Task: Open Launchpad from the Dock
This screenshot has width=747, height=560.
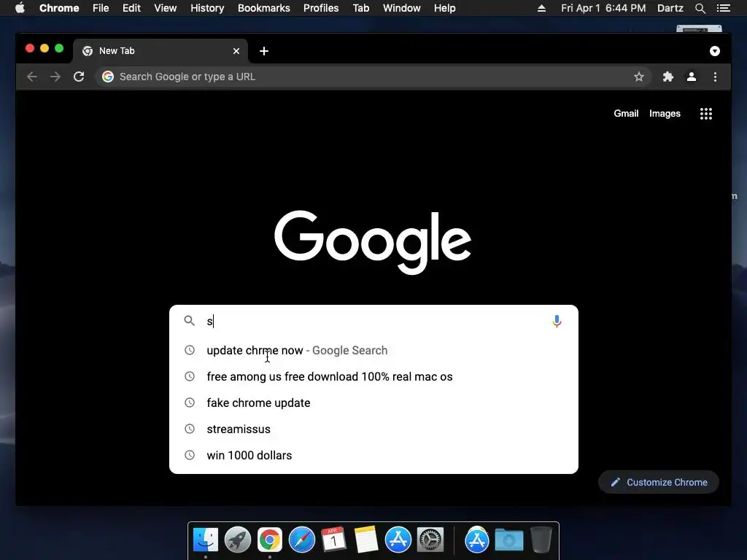Action: coord(238,540)
